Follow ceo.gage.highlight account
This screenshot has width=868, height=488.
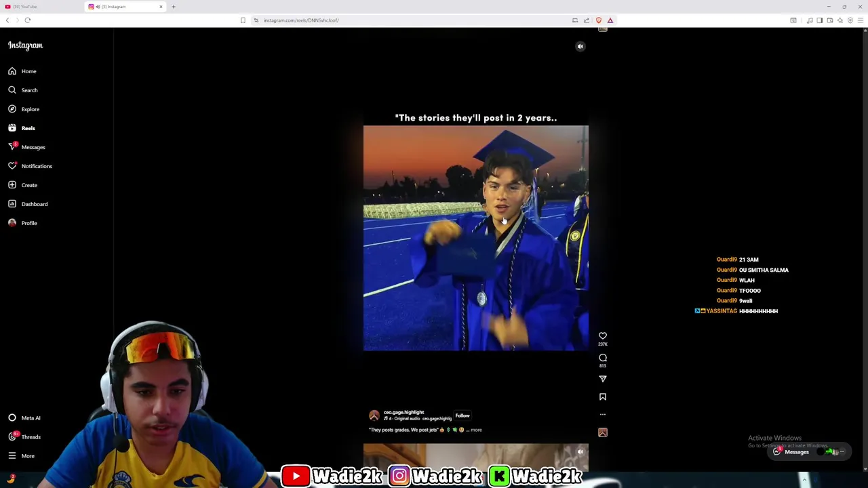462,415
